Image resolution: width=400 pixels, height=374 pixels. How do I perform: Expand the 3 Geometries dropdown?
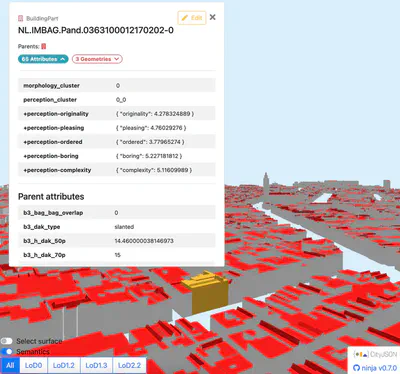tap(97, 59)
